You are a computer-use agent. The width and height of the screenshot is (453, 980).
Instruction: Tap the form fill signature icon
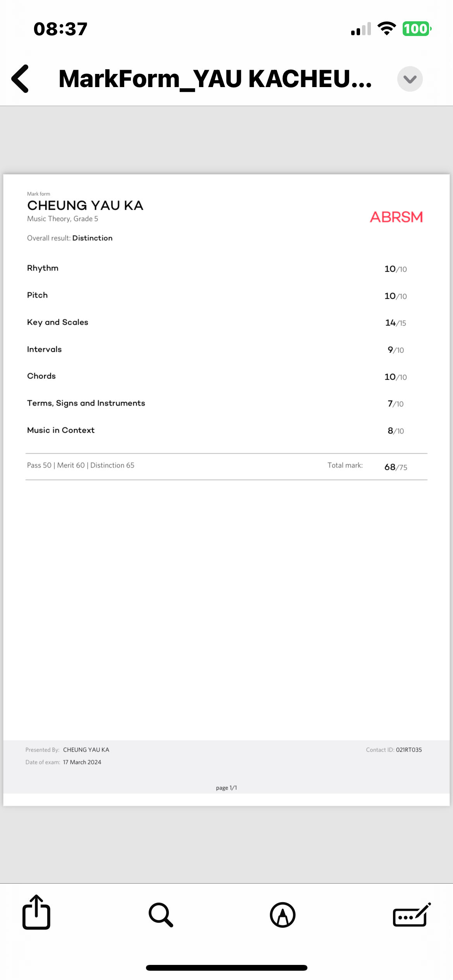pyautogui.click(x=411, y=915)
